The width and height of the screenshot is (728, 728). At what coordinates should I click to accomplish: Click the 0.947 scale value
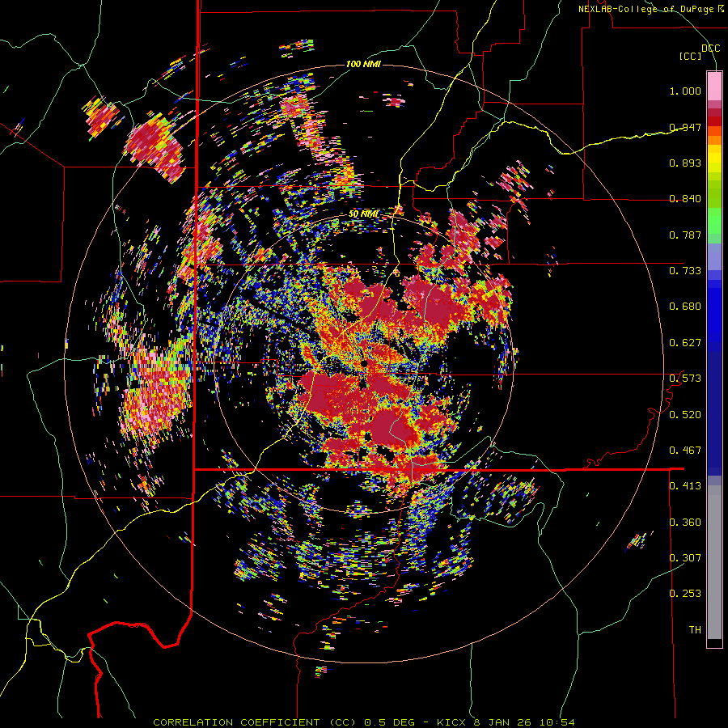tap(685, 127)
